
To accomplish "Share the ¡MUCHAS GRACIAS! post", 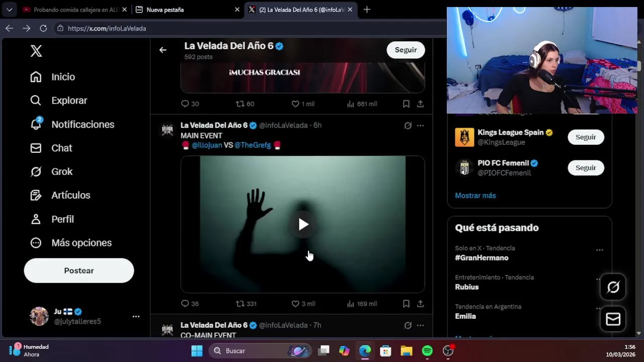I will click(x=420, y=104).
